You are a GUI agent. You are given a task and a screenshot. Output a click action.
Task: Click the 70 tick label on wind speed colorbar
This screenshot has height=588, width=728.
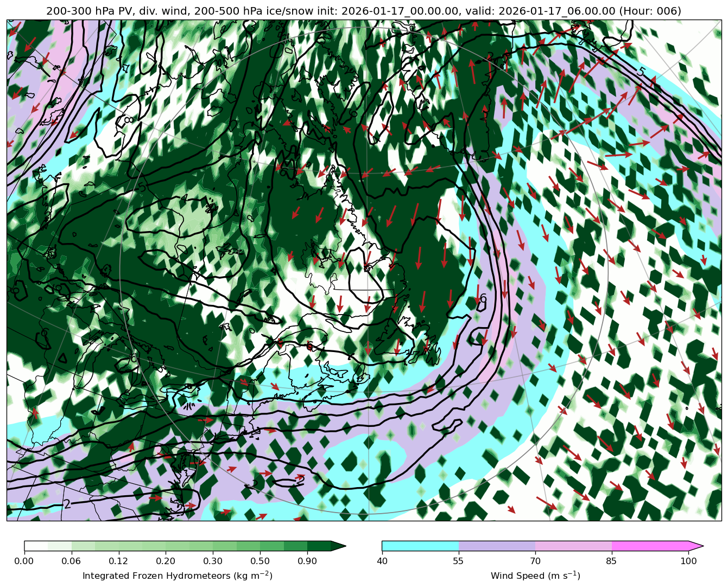coord(535,561)
